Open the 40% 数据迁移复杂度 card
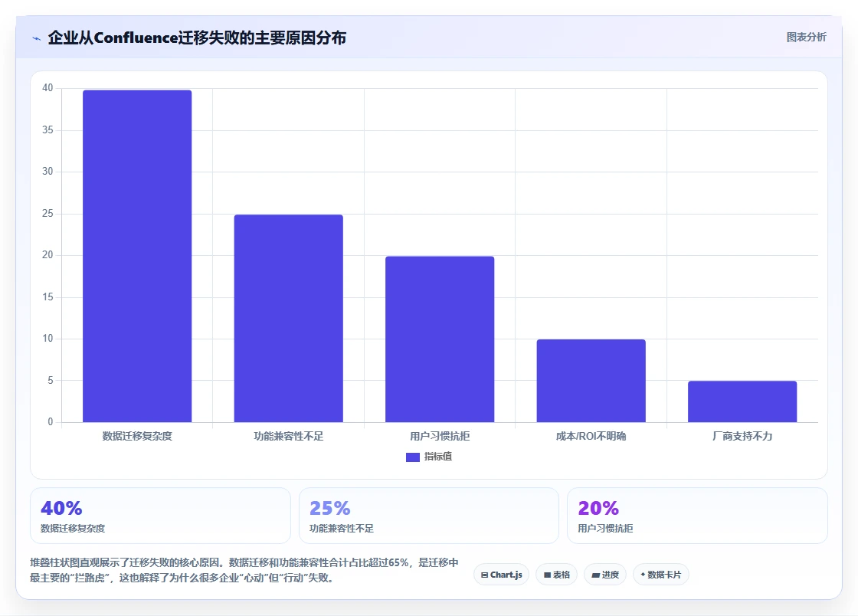The image size is (858, 616). tap(160, 516)
